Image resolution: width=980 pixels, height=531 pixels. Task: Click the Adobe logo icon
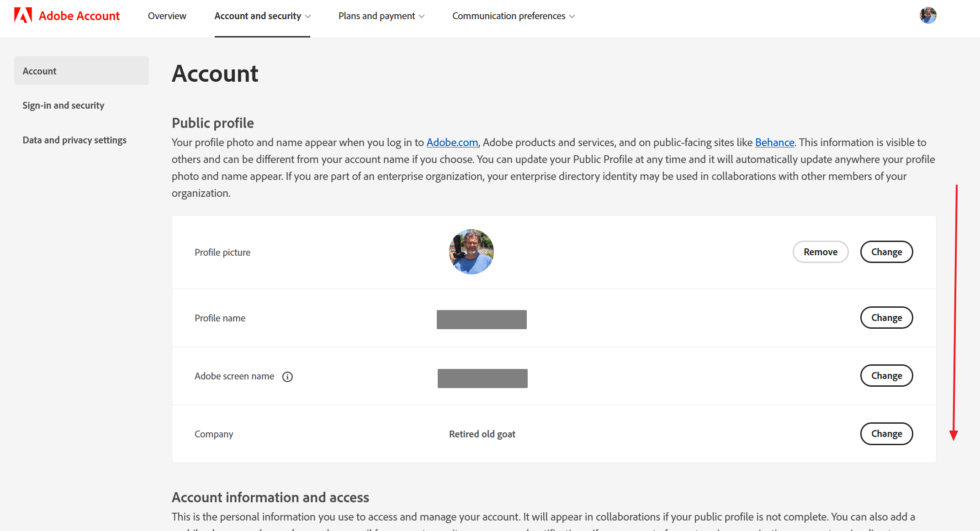[x=23, y=16]
